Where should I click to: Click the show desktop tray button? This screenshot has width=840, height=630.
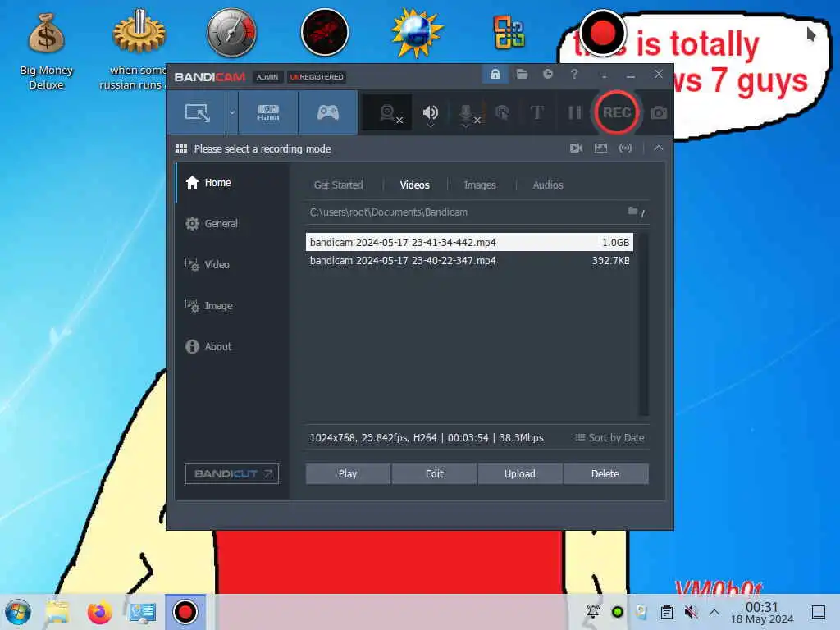pyautogui.click(x=818, y=612)
